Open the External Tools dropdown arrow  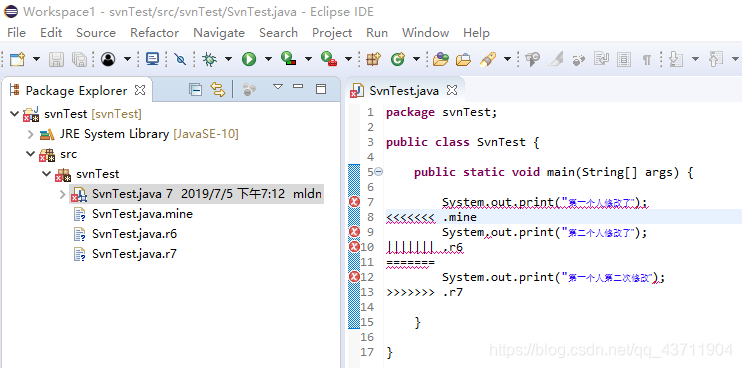click(348, 60)
